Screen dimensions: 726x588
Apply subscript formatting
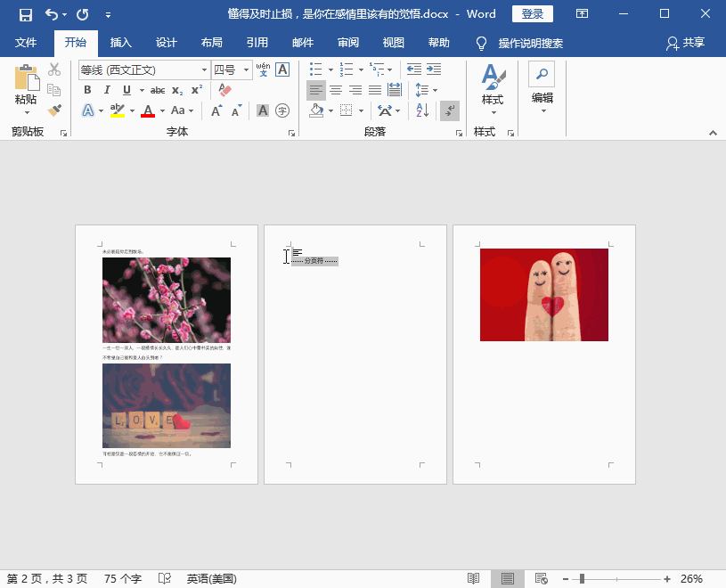click(x=177, y=90)
